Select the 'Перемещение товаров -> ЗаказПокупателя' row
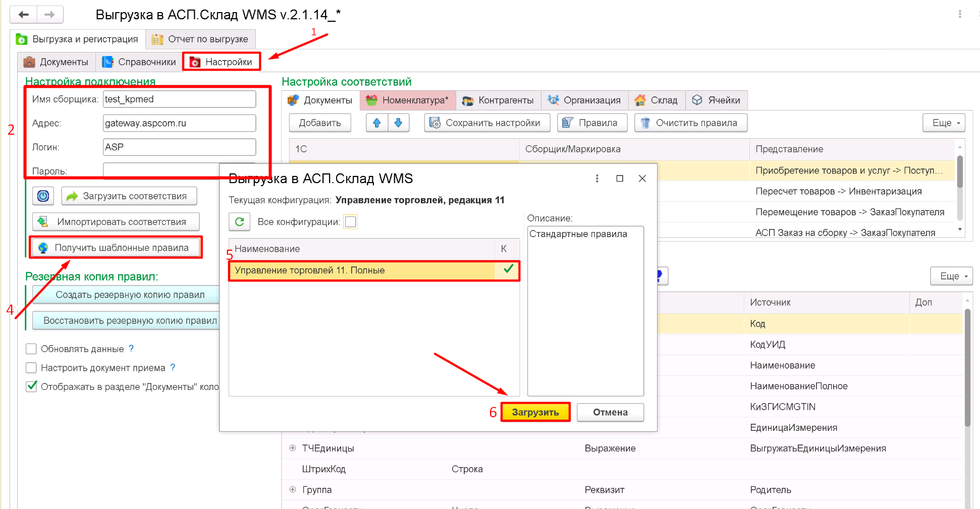 [850, 212]
